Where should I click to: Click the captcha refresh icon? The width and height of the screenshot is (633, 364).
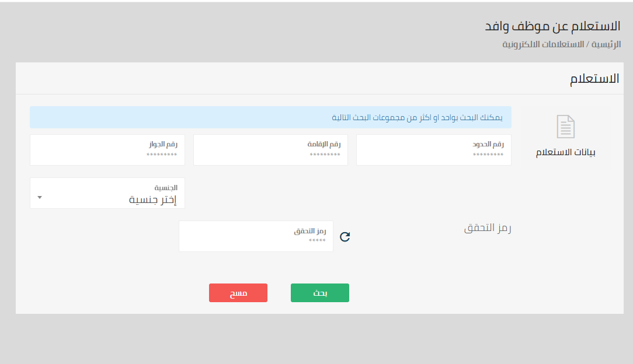click(345, 237)
